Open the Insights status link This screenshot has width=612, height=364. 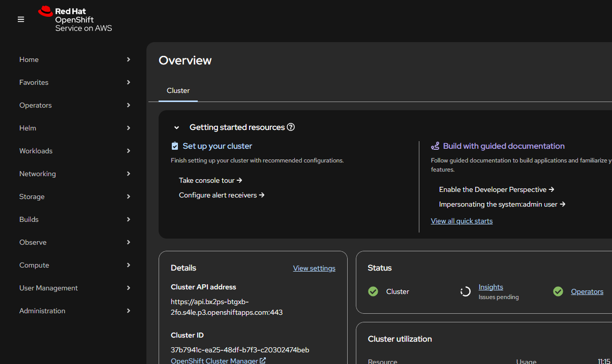491,287
